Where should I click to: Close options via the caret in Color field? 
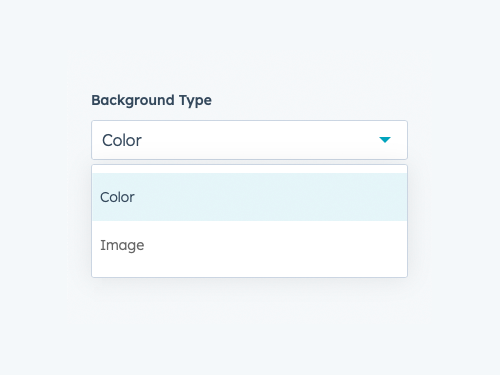click(x=385, y=140)
